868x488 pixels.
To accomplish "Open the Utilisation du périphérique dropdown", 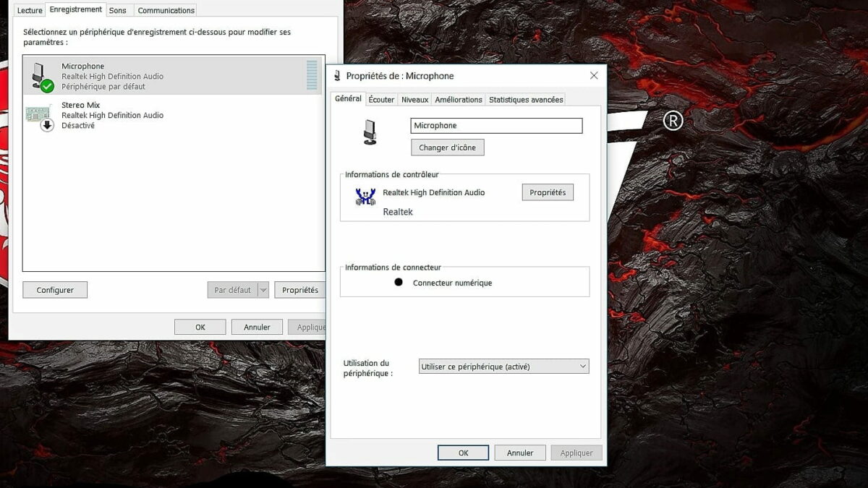I will tap(503, 367).
